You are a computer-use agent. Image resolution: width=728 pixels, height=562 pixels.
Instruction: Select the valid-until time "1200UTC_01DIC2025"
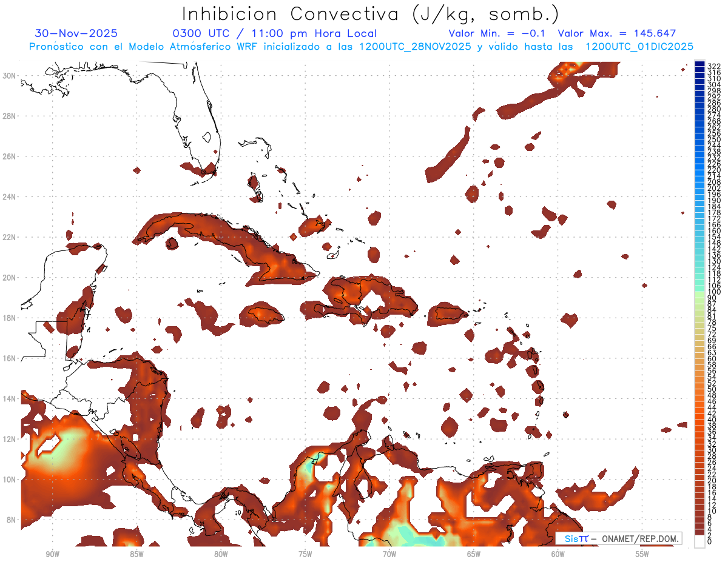(639, 47)
